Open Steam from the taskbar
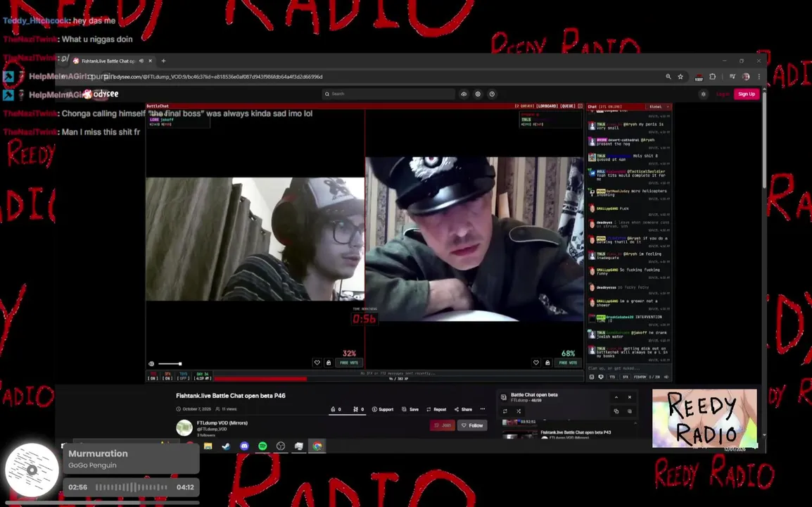812x507 pixels. tap(227, 446)
